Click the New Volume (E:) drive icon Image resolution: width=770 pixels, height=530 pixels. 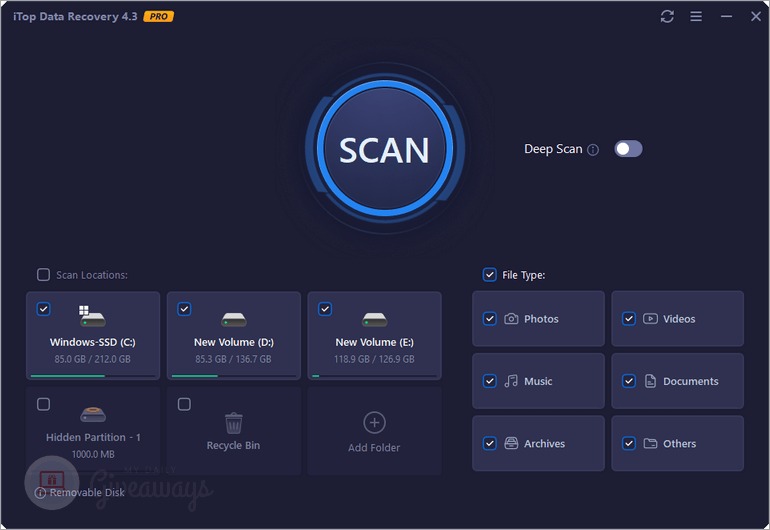coord(374,320)
